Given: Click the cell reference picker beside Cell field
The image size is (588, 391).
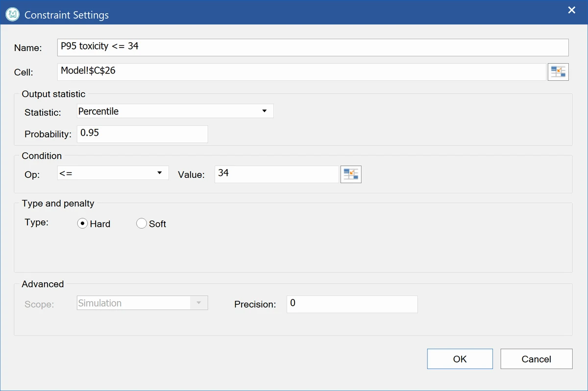Looking at the screenshot, I should point(558,72).
